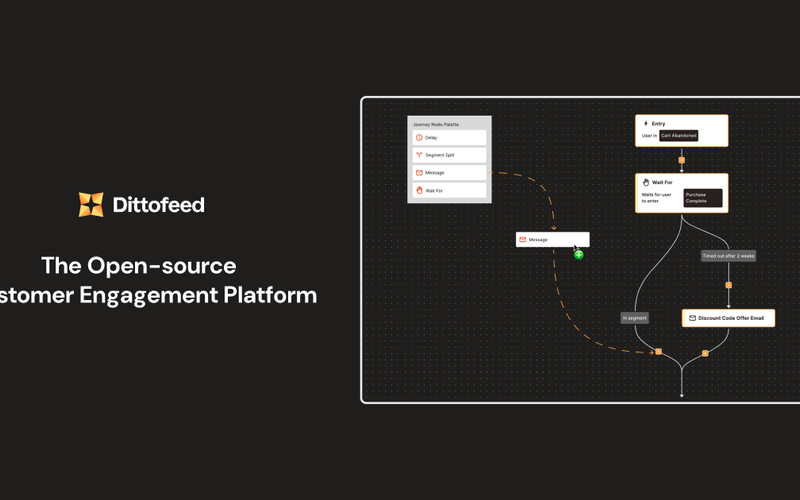Select the Purchase Complete segment chip

tap(703, 198)
